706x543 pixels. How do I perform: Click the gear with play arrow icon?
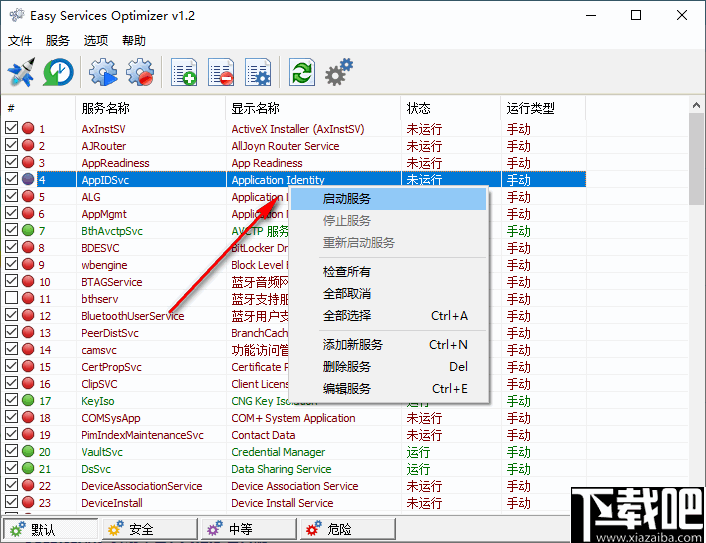pyautogui.click(x=103, y=72)
